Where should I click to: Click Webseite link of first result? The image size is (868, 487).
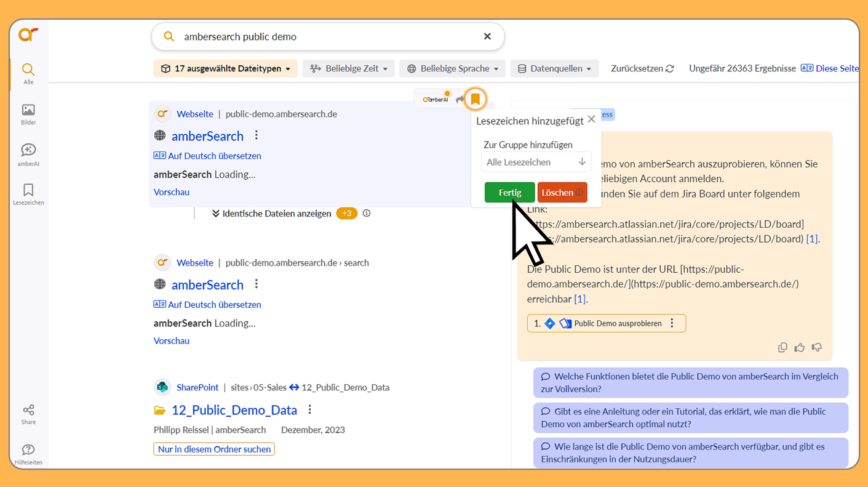(195, 114)
